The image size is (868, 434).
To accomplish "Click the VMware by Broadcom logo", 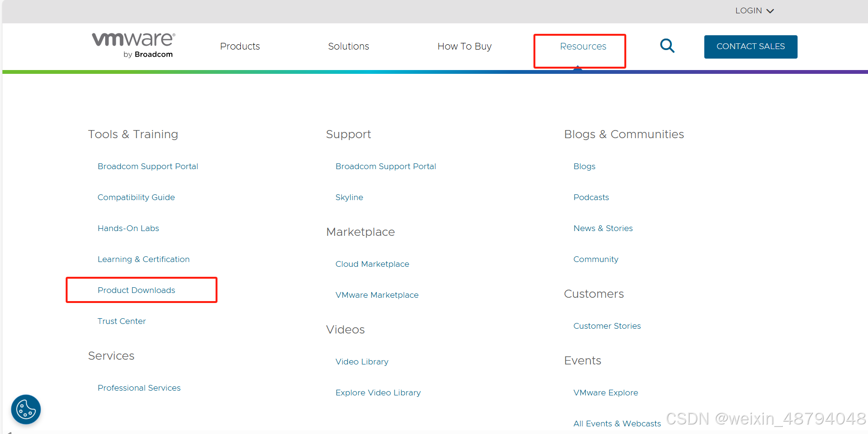I will click(x=133, y=46).
